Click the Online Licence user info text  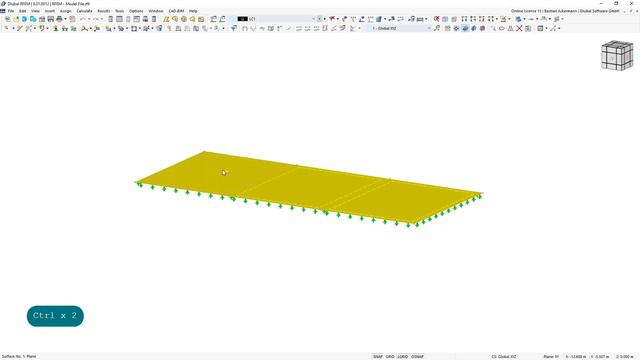(x=565, y=11)
